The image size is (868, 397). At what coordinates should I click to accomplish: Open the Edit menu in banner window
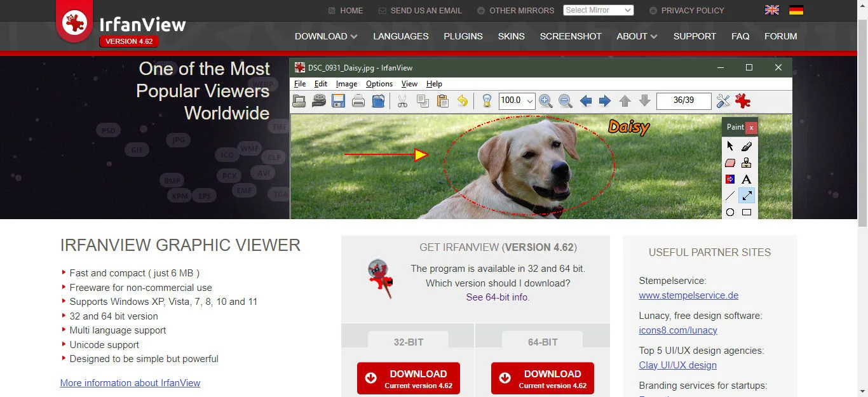click(321, 84)
